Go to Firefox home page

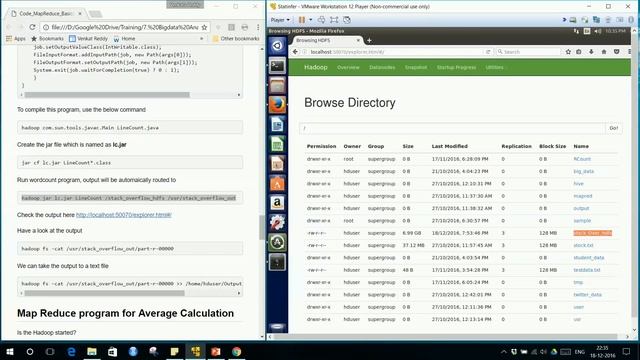pyautogui.click(x=604, y=52)
